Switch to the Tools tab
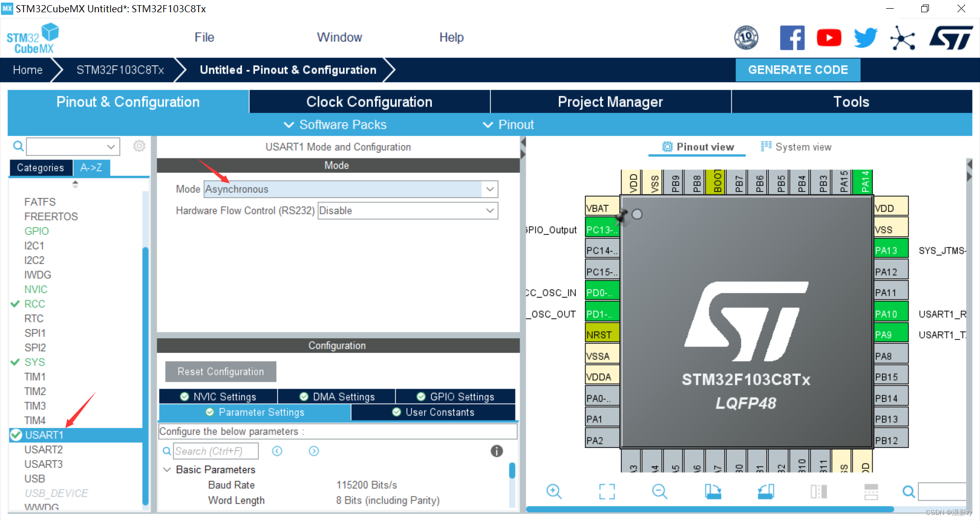Viewport: 980px width, 521px height. coord(851,102)
